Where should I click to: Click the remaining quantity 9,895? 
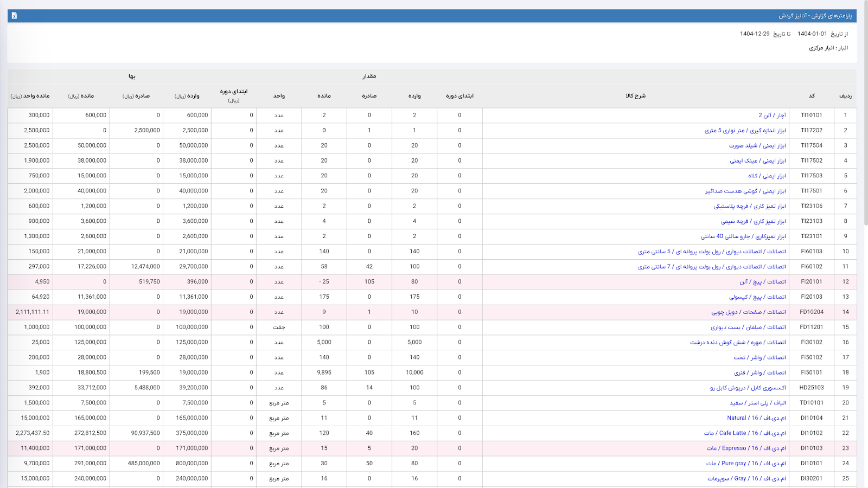click(x=324, y=373)
